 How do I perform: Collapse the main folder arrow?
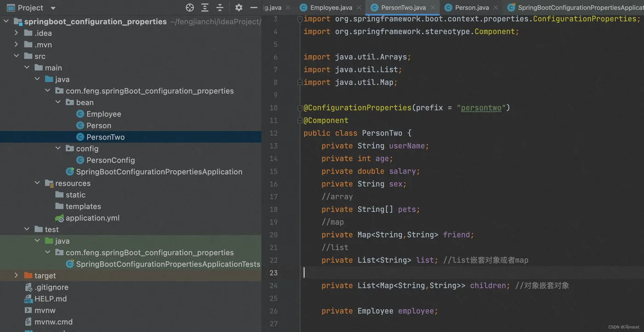click(27, 67)
